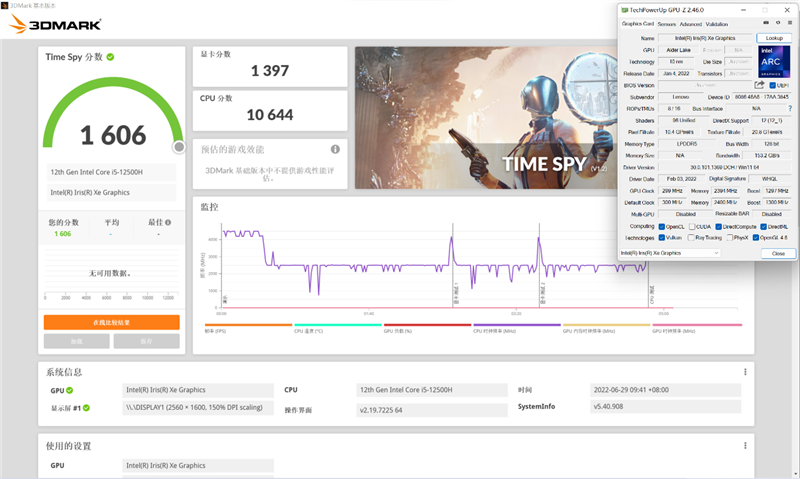Image resolution: width=800 pixels, height=479 pixels.
Task: Click the grey 加载 button
Action: click(x=77, y=341)
